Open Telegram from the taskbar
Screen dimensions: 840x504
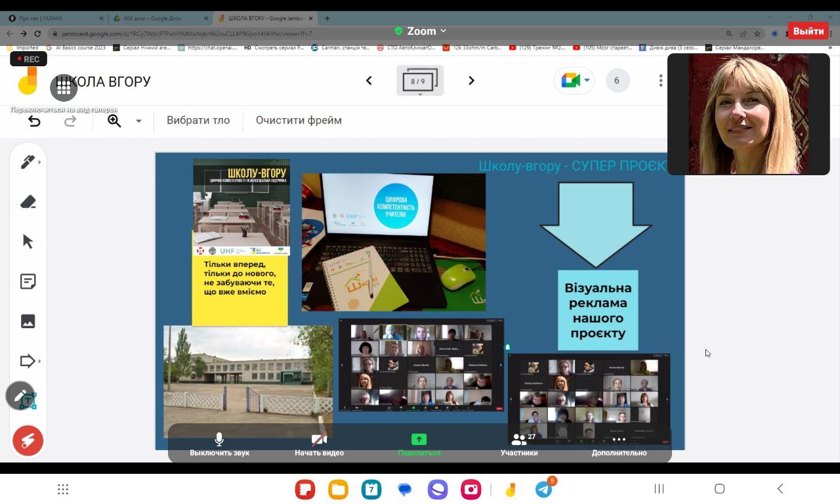point(543,489)
